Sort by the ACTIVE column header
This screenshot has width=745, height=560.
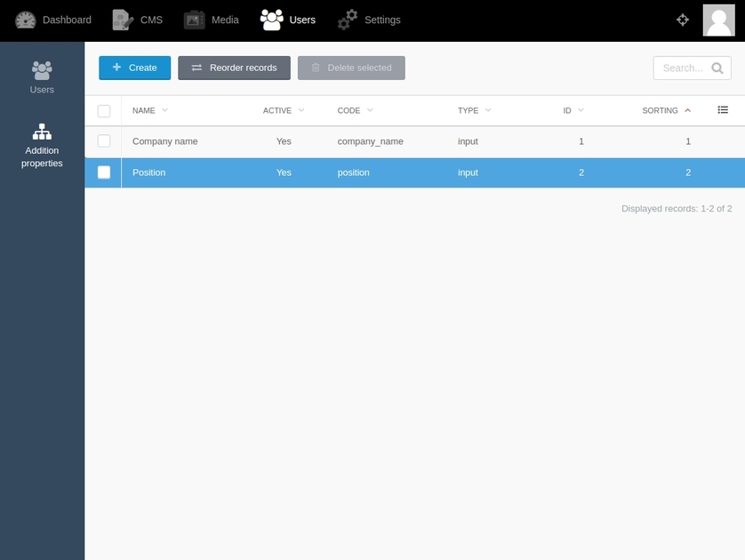click(x=277, y=111)
